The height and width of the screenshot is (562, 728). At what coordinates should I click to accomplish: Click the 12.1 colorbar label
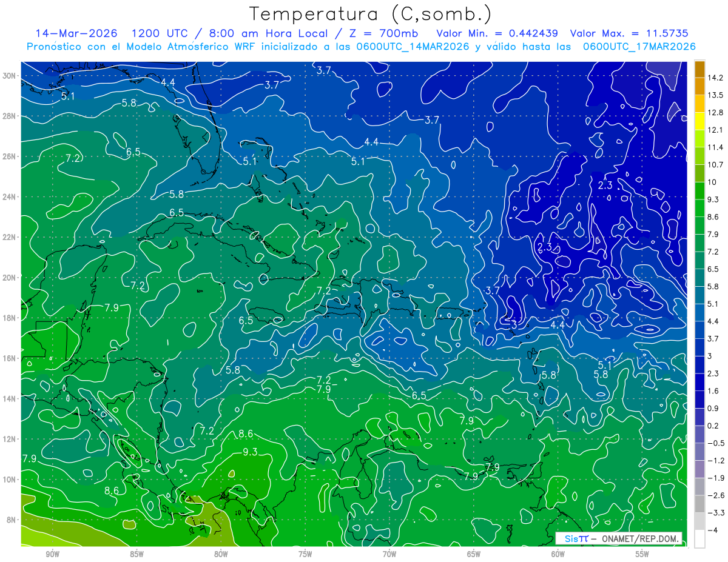tap(715, 130)
